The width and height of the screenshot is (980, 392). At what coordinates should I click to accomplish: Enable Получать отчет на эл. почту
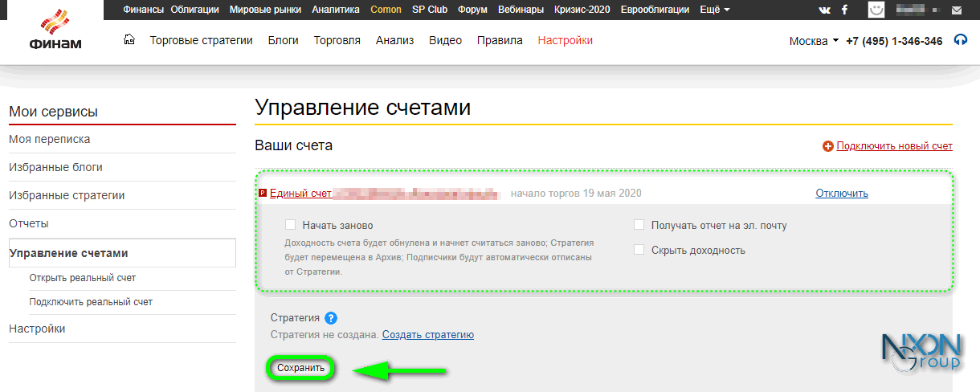639,225
